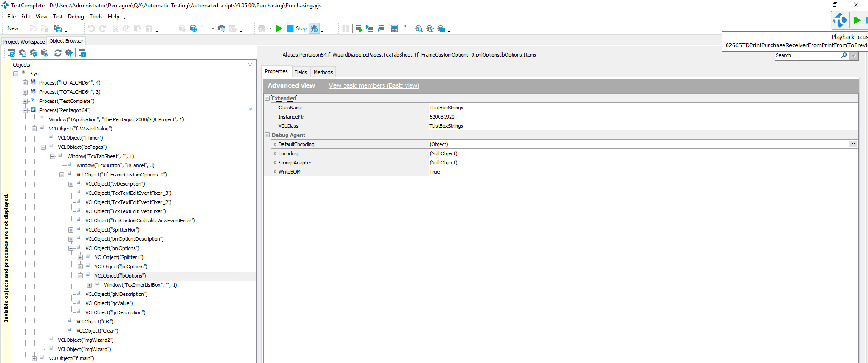The width and height of the screenshot is (868, 363).
Task: Open the Debug menu
Action: 76,17
